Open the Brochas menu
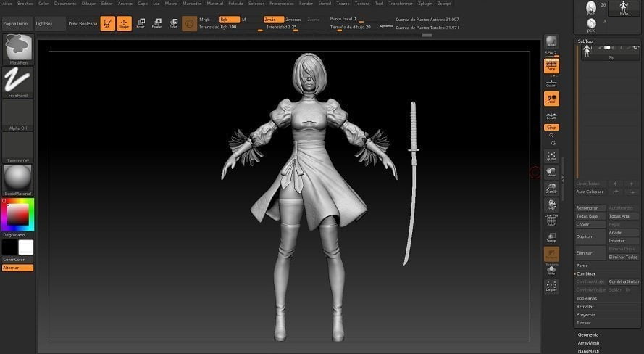 click(x=25, y=4)
